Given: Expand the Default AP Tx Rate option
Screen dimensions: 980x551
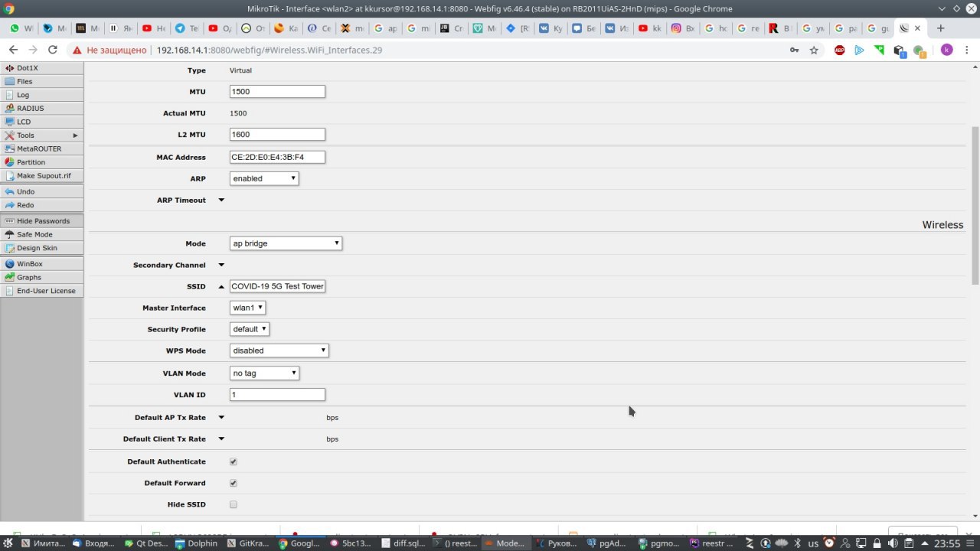Looking at the screenshot, I should [221, 418].
